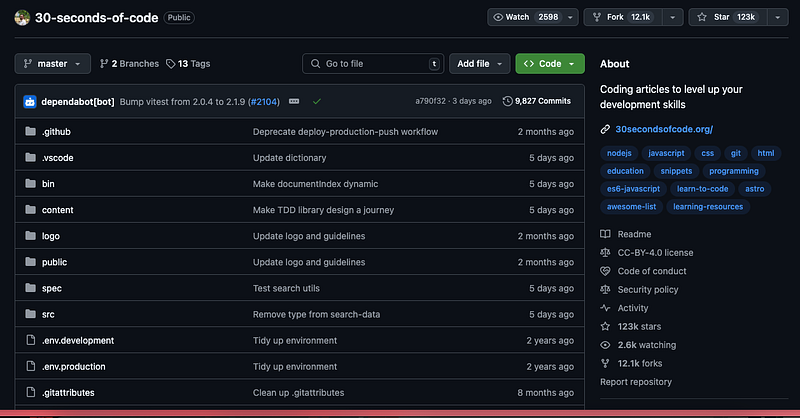800x418 pixels.
Task: Open commit 'Clean up .gitattributes'
Action: [x=298, y=392]
